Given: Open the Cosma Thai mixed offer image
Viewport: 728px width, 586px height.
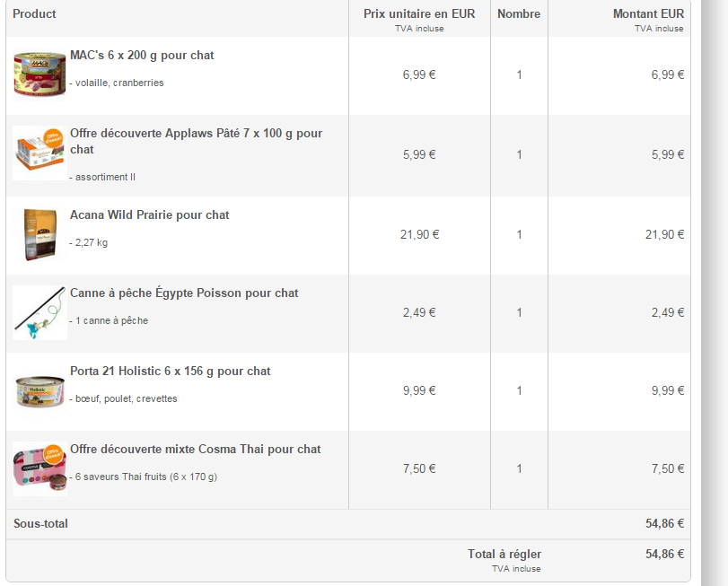Looking at the screenshot, I should tap(39, 468).
